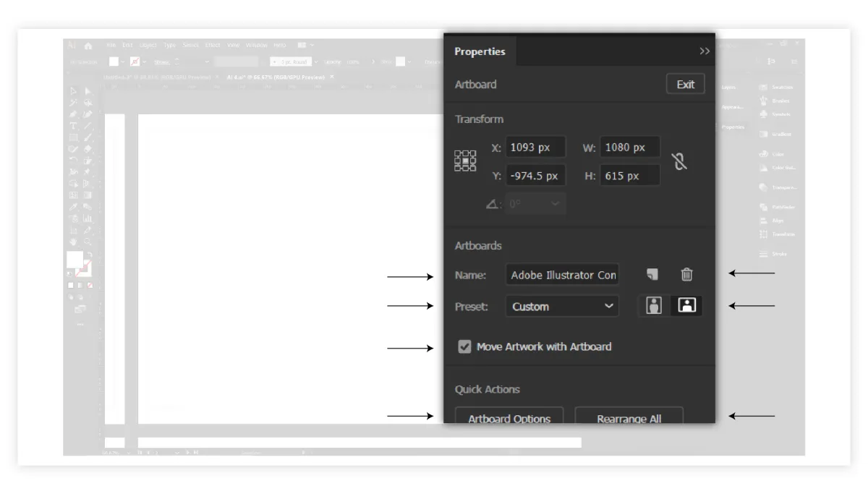Open the Gradient panel
Viewport: 868px width, 494px height.
pos(775,135)
